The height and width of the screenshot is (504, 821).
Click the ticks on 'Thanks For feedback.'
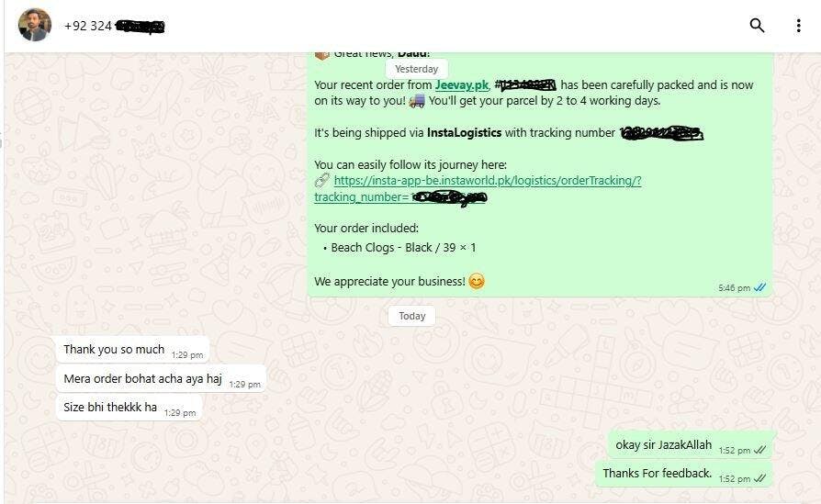(759, 478)
